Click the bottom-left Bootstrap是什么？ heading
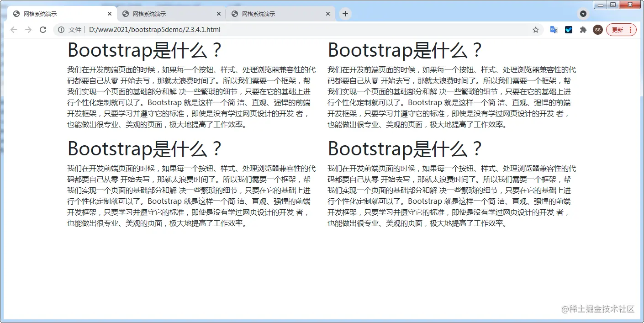 [144, 149]
